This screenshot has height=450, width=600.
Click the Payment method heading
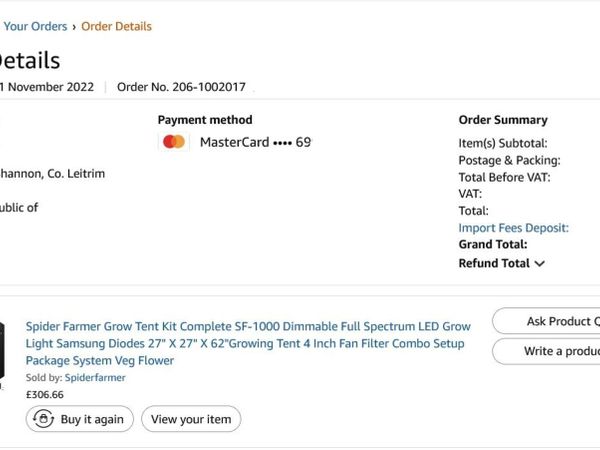click(x=205, y=120)
